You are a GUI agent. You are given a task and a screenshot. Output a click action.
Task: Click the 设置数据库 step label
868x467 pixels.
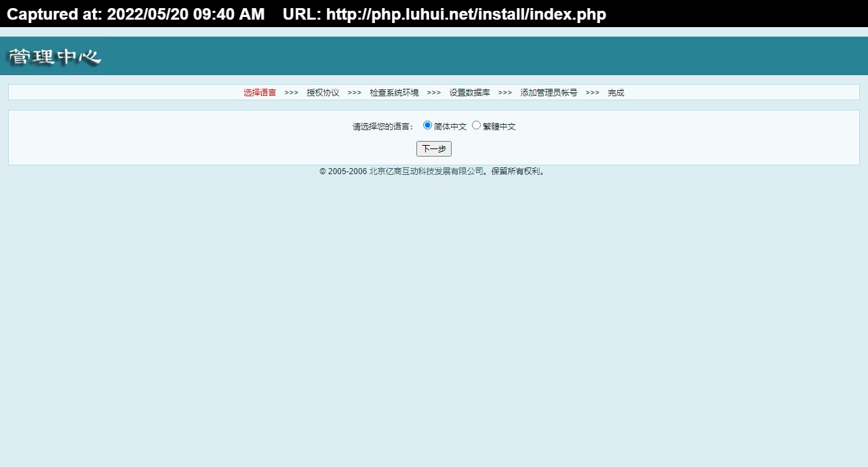(469, 93)
